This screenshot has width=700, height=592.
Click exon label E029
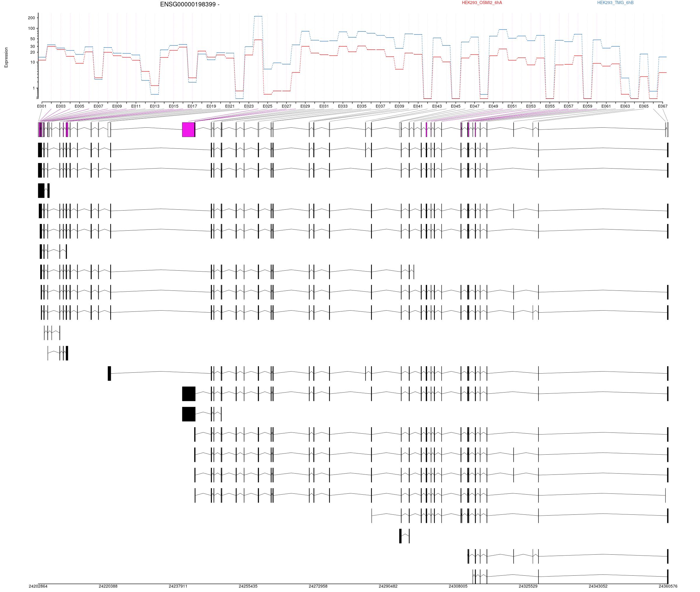click(305, 106)
